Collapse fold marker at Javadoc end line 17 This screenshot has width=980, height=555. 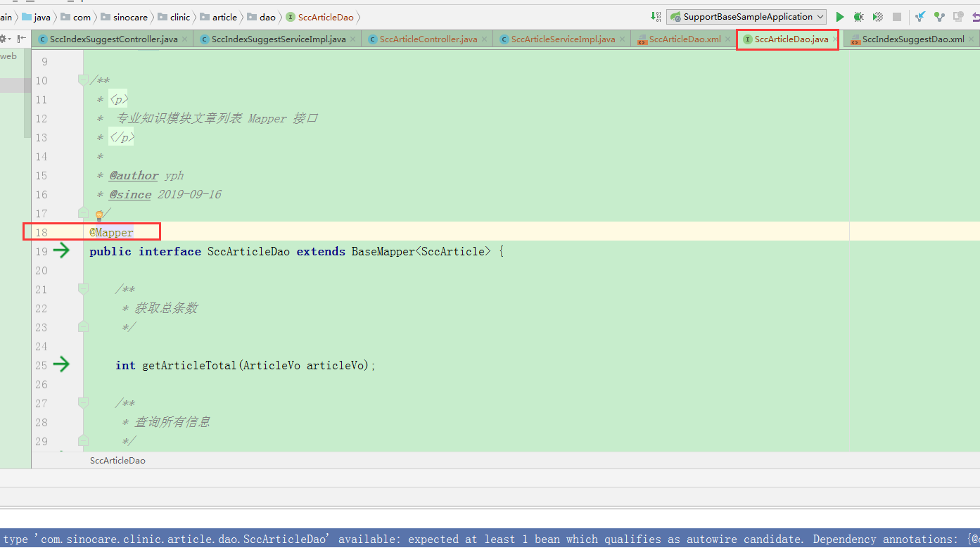[83, 212]
